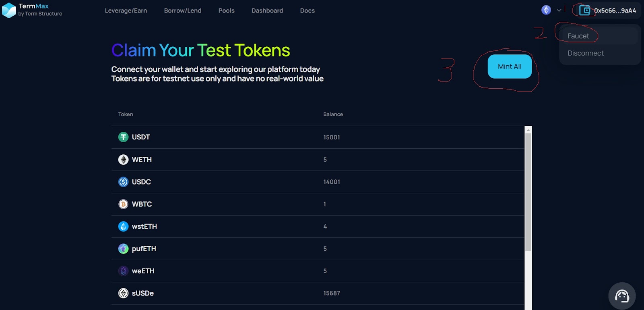
Task: Click the Claim Your Test Tokens heading
Action: (x=200, y=50)
